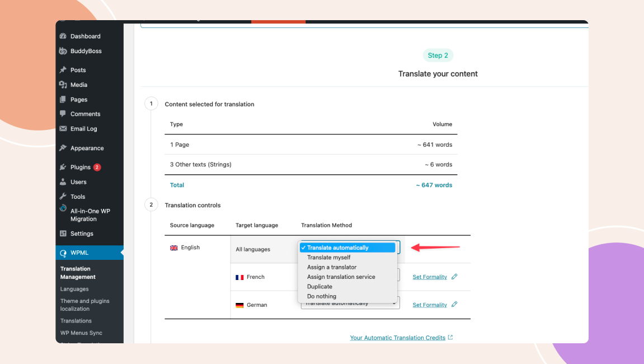Choose 'Assign translation service' option
This screenshot has width=644, height=364.
[x=341, y=277]
